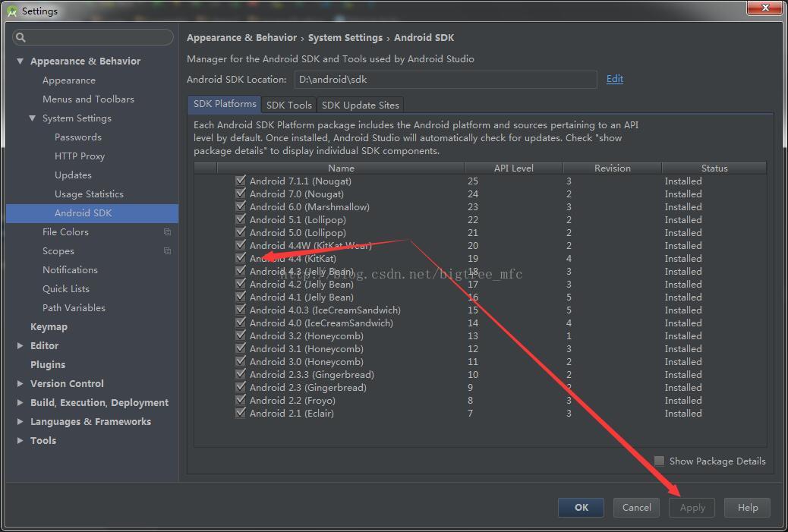This screenshot has width=788, height=532.
Task: Select the Android 4.2 (Jelly Bean) row
Action: 481,285
